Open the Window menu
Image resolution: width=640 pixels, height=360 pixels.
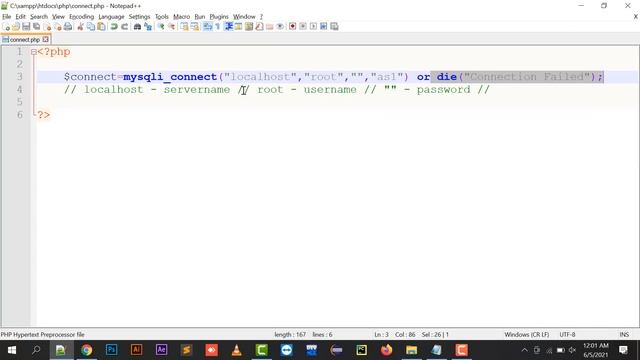pyautogui.click(x=244, y=17)
